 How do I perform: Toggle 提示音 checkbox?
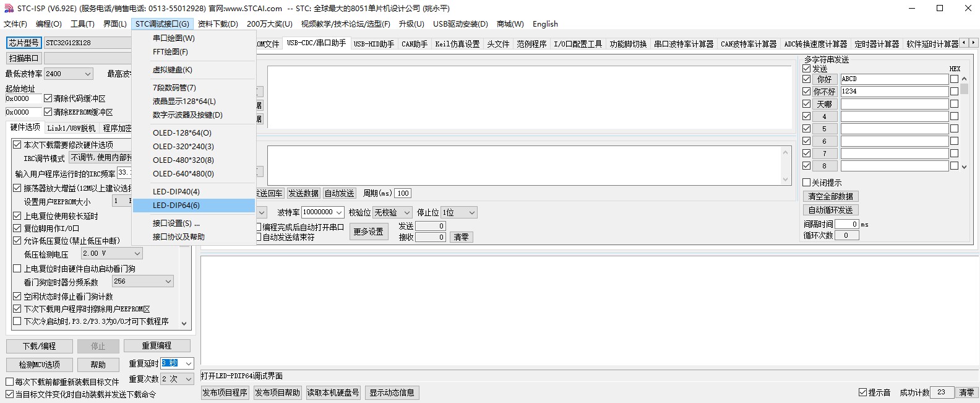(x=862, y=392)
